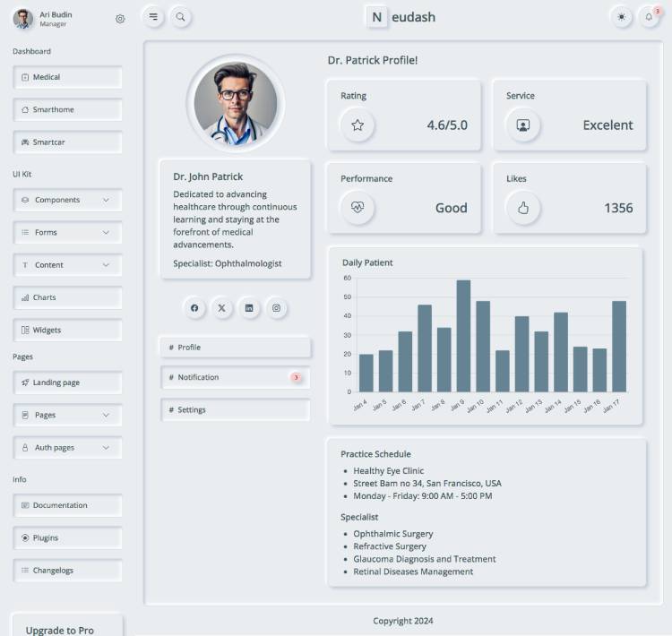Viewport: 672px width, 636px height.
Task: Expand the Auth pages dropdown
Action: (x=106, y=448)
